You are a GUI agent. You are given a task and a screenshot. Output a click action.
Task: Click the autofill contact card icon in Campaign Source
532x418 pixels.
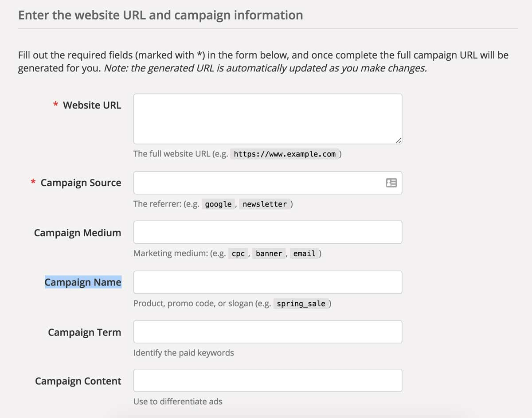[391, 183]
